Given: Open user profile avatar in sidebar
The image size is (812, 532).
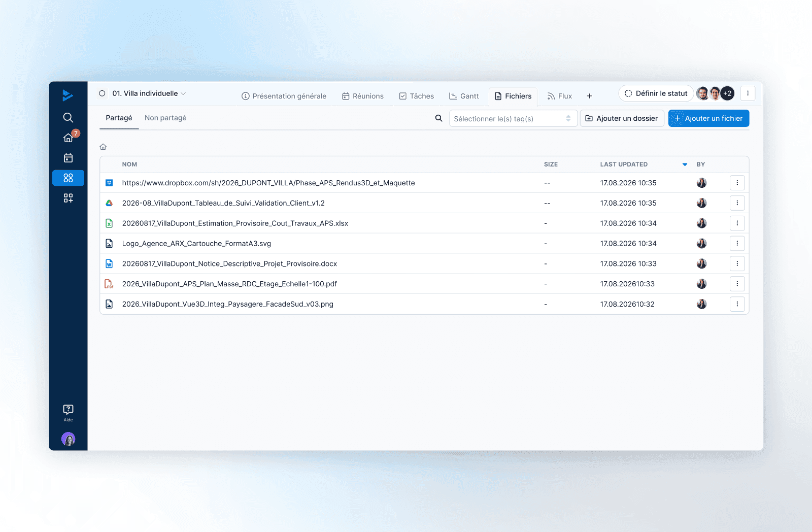Looking at the screenshot, I should (68, 439).
